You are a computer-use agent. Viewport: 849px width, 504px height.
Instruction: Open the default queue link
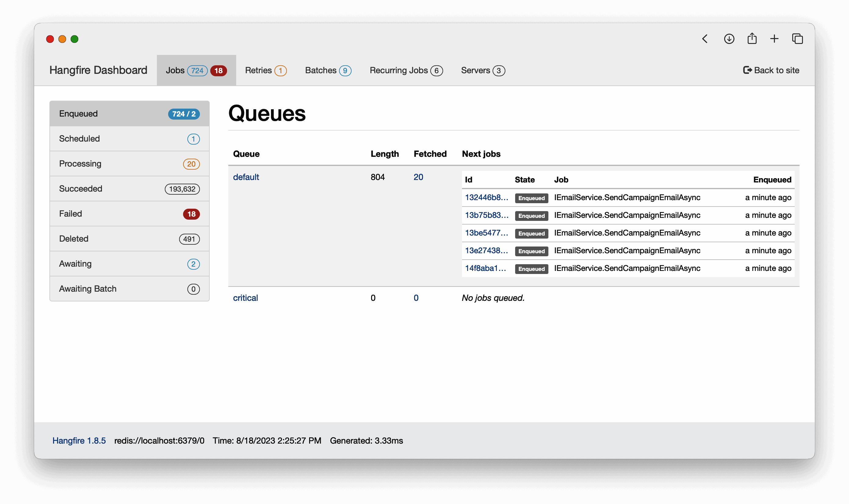(x=246, y=177)
